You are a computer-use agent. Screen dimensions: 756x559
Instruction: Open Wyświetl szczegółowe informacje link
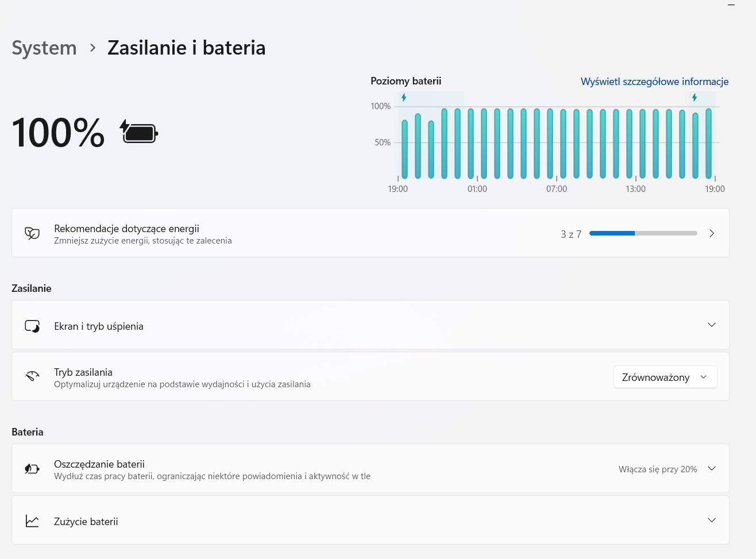pyautogui.click(x=654, y=82)
